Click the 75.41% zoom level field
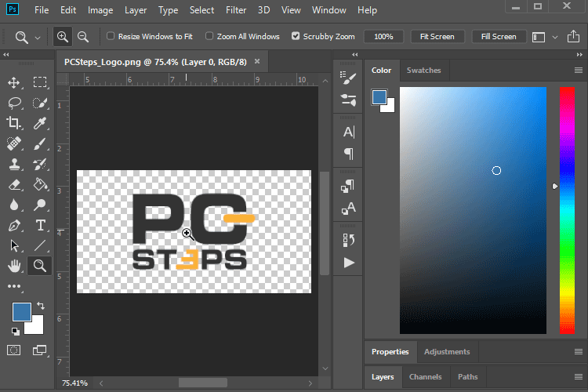 74,383
